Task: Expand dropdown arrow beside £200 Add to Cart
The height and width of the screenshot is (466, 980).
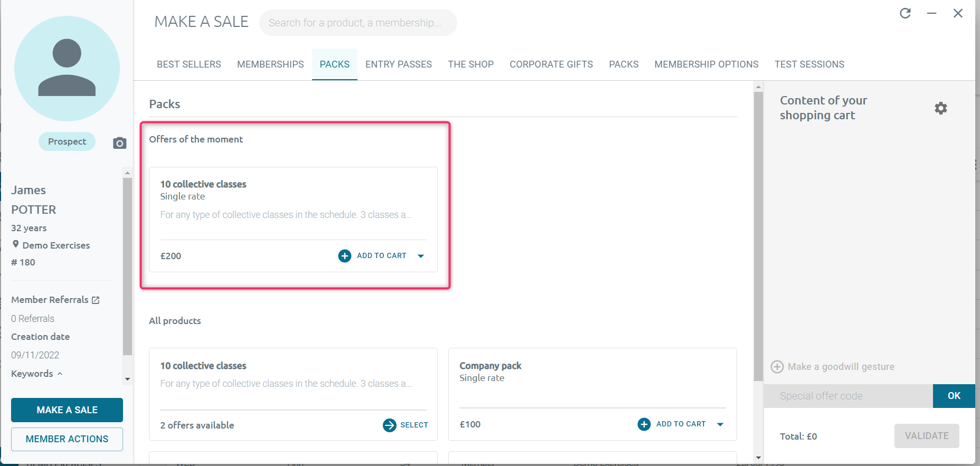Action: (421, 256)
